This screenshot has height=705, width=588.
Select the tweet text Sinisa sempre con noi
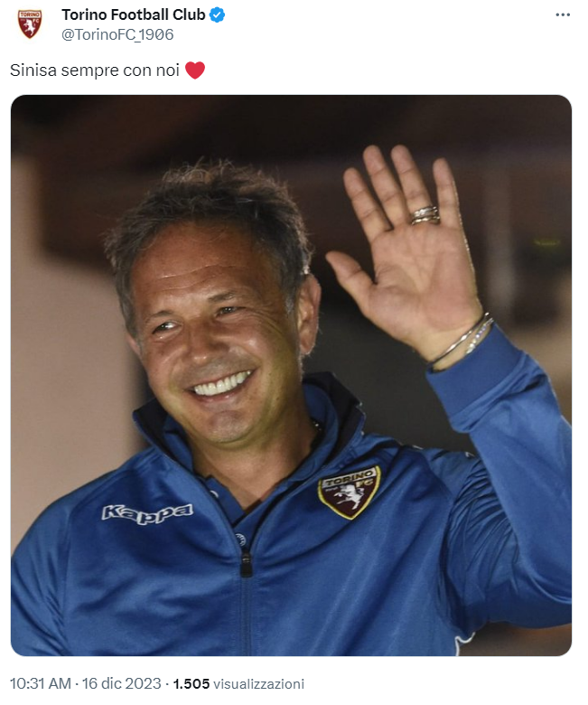coord(95,70)
